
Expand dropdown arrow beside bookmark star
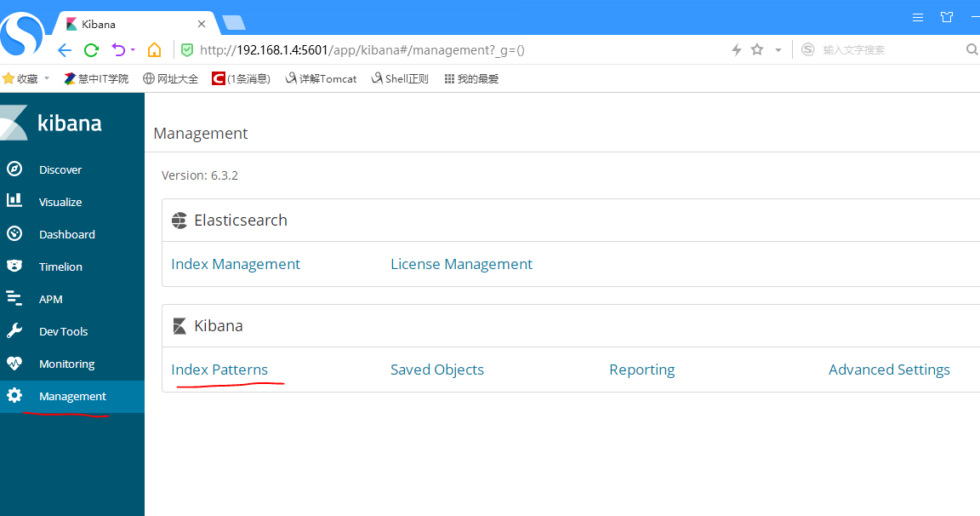tap(778, 50)
